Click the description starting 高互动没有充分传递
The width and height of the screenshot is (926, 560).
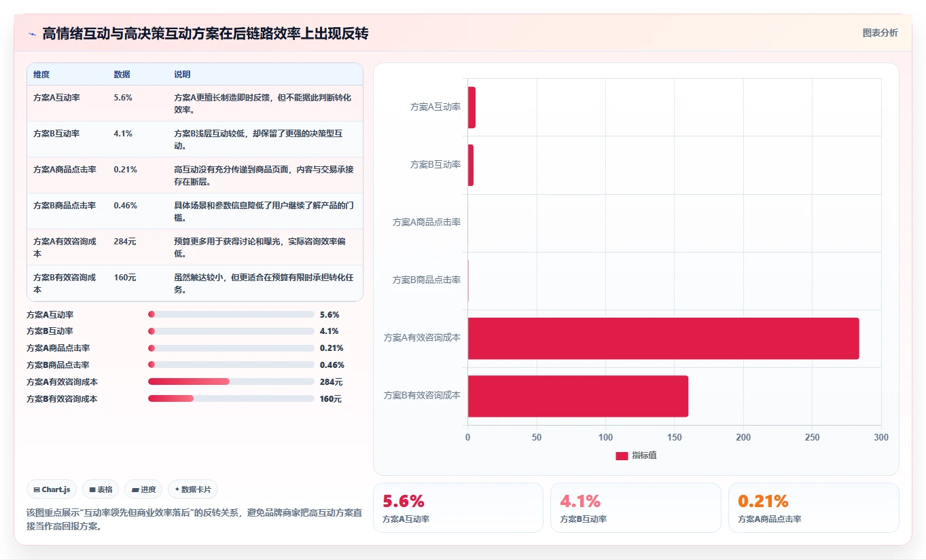pyautogui.click(x=263, y=175)
